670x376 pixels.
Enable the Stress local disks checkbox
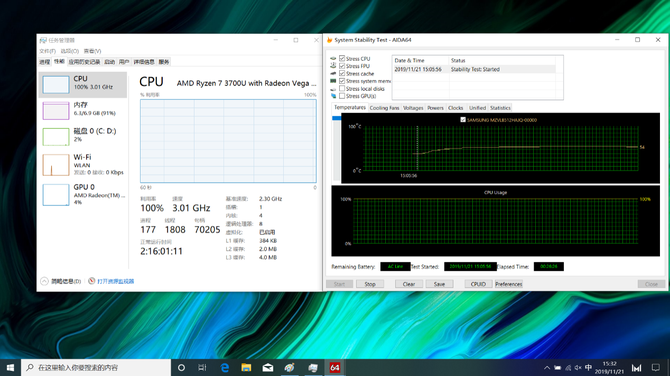(342, 88)
